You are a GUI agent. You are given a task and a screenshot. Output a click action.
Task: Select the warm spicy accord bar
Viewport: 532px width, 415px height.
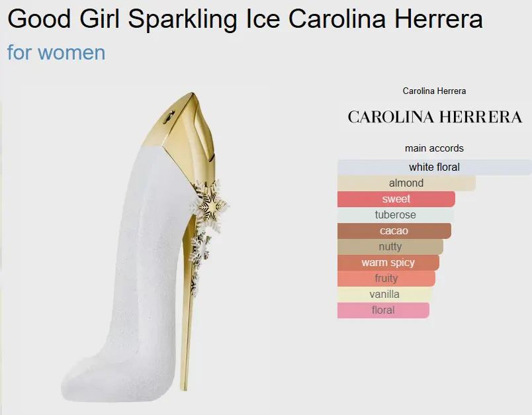click(x=388, y=263)
